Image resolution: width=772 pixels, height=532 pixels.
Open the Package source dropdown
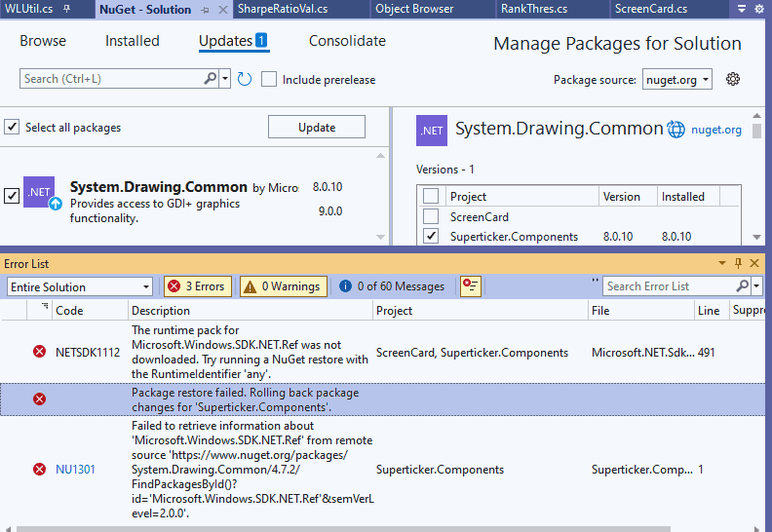[x=677, y=79]
